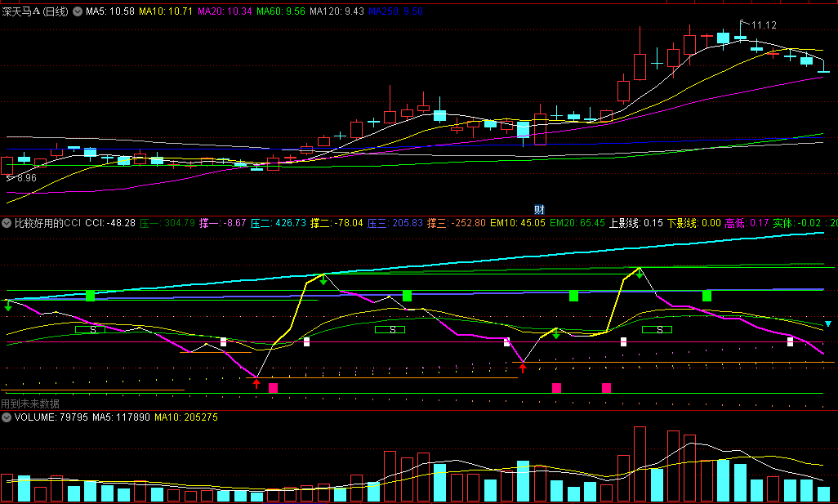Click the 高低: 0.17 value
This screenshot has width=838, height=504.
pyautogui.click(x=747, y=223)
